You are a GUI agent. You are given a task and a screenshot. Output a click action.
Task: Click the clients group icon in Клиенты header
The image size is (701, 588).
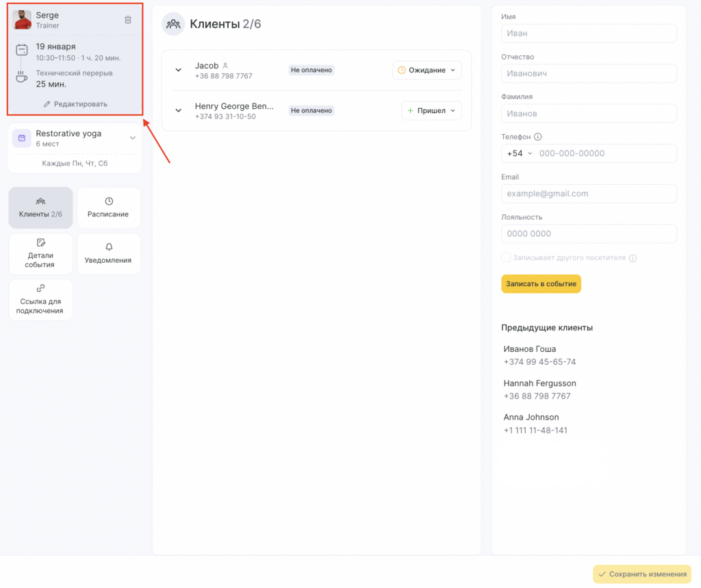tap(173, 24)
